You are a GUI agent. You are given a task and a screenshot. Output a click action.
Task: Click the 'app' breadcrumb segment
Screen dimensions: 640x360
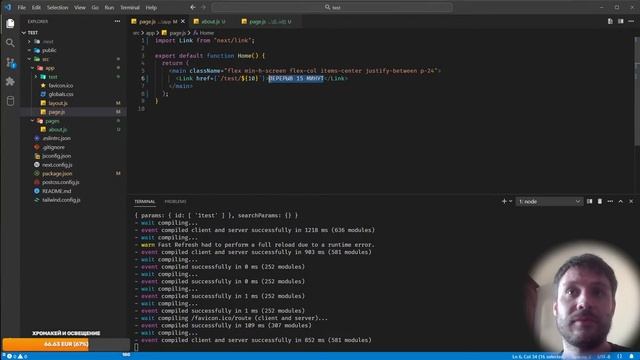click(x=150, y=33)
